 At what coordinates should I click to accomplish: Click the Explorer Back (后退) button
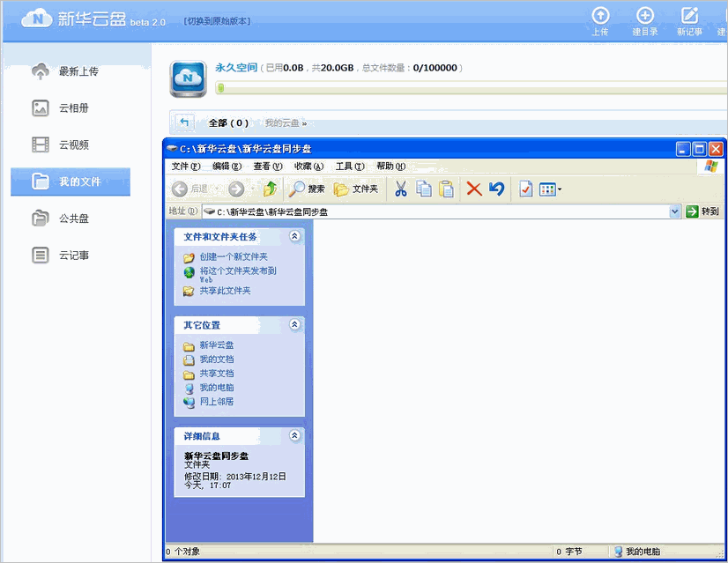pos(189,189)
